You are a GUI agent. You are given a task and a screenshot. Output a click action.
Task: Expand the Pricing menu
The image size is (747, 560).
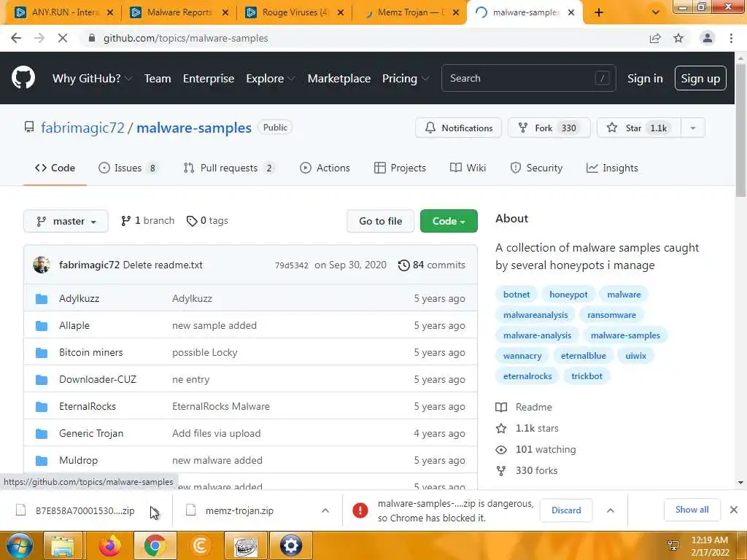click(x=406, y=78)
